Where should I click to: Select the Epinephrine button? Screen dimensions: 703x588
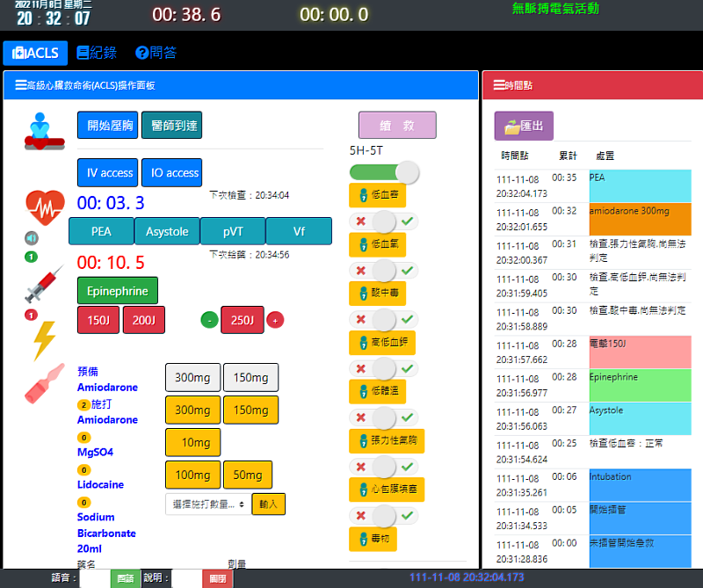tap(117, 289)
